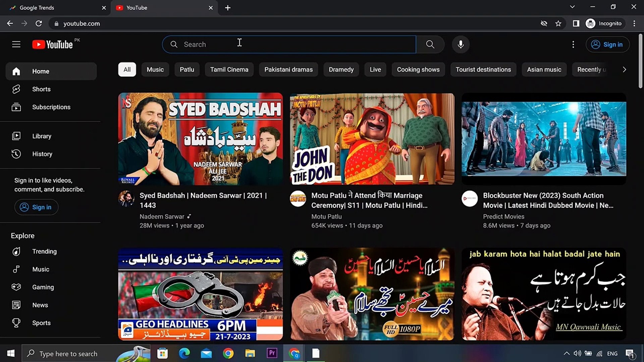Open your watch History
This screenshot has width=644, height=362.
42,154
